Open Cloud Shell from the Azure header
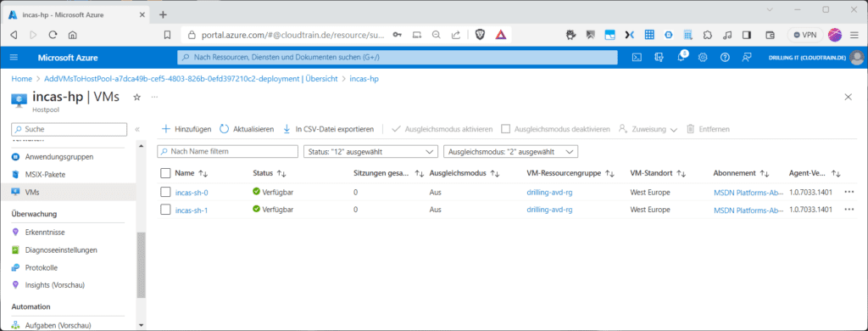Screen dimensions: 868x331 (x=637, y=58)
